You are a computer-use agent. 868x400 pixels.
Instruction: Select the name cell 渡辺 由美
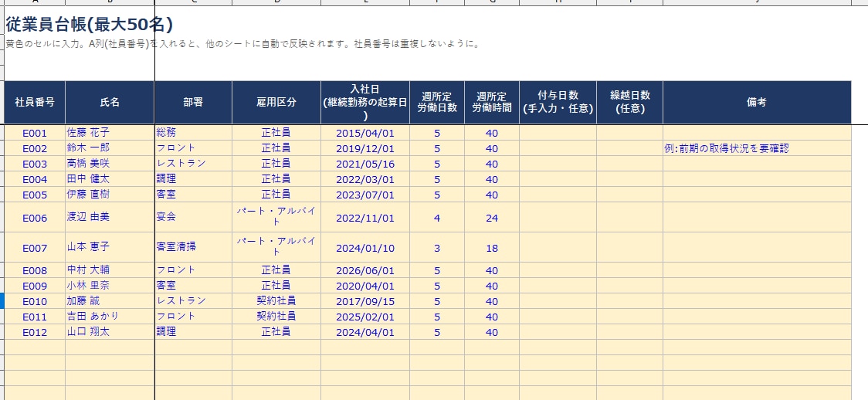tap(110, 218)
